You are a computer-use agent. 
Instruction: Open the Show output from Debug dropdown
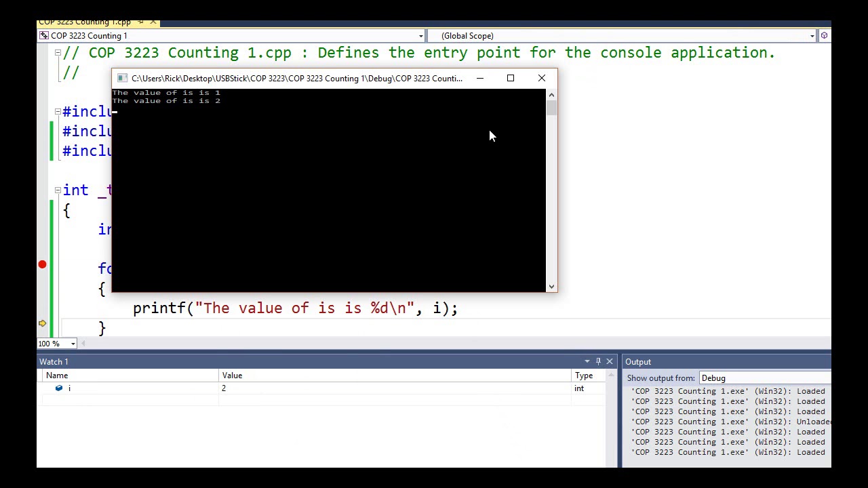765,378
